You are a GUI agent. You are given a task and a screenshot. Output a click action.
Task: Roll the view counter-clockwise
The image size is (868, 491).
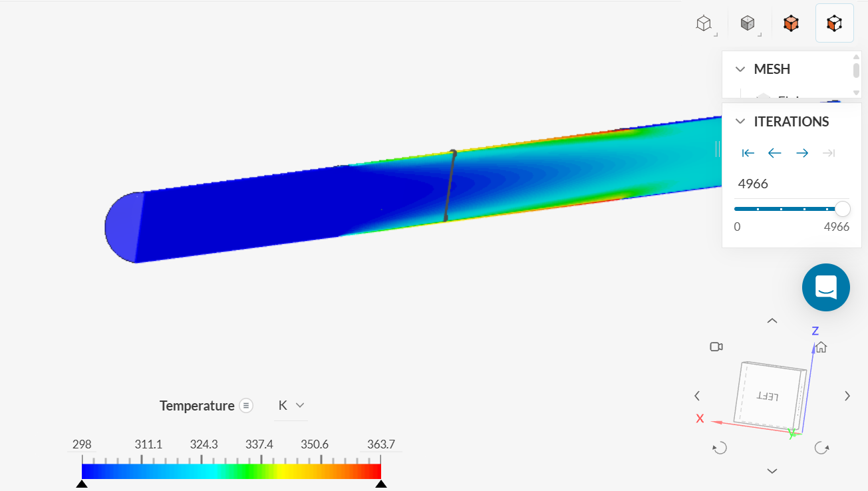[719, 448]
